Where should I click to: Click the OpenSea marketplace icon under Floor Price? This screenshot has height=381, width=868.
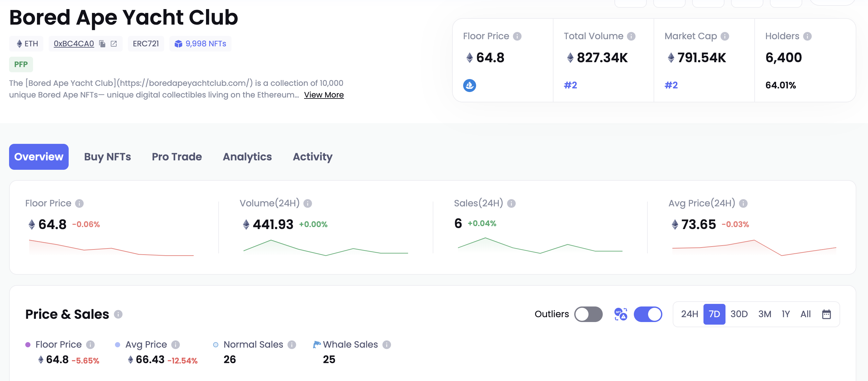click(x=469, y=85)
